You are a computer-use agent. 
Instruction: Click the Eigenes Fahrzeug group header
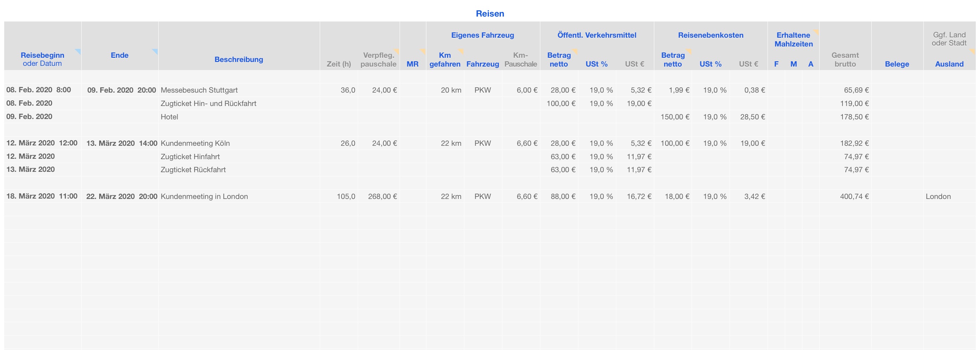482,35
